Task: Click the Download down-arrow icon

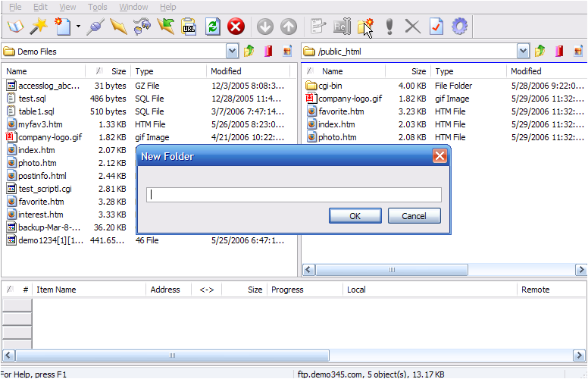Action: (x=265, y=27)
